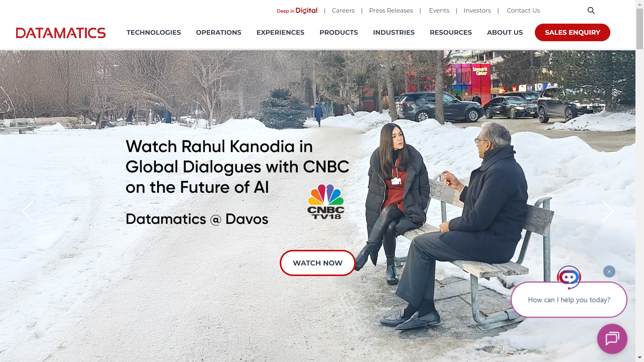Expand the Operations menu
Screen dimensions: 644x362
[x=219, y=32]
